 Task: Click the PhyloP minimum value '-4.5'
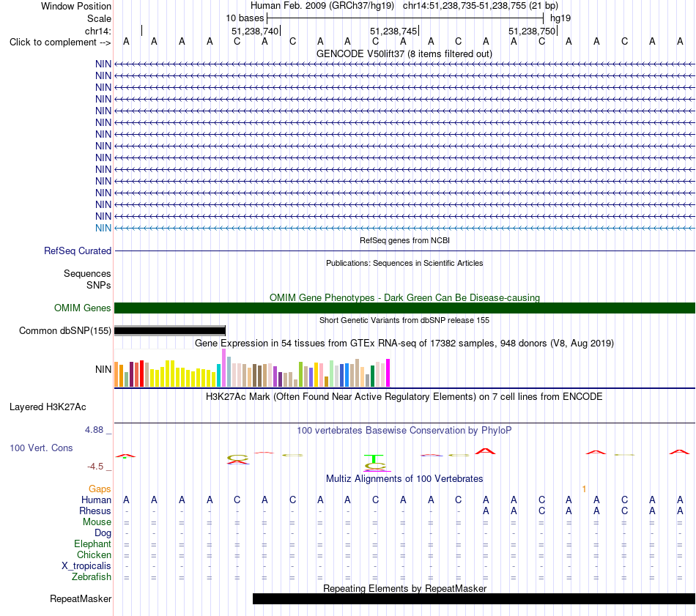click(95, 467)
